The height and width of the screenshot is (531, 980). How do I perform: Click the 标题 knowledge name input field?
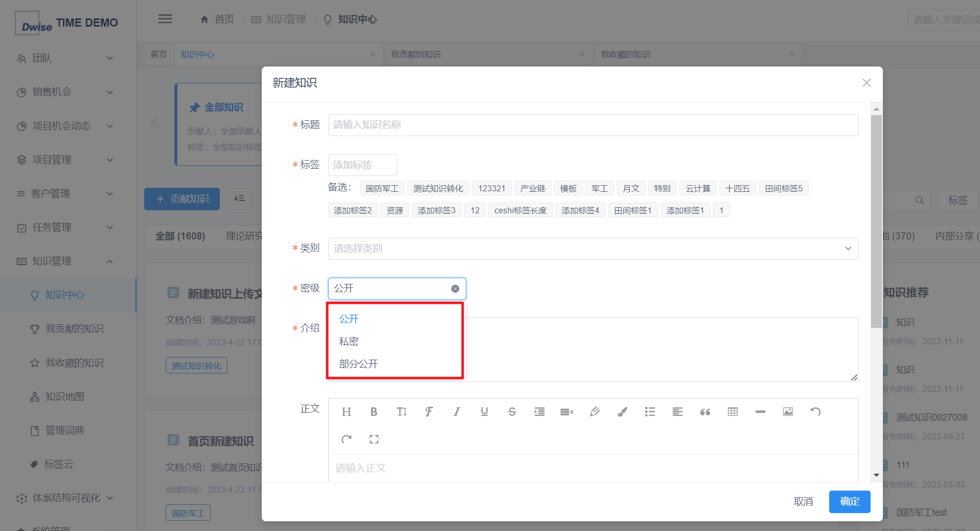(593, 125)
